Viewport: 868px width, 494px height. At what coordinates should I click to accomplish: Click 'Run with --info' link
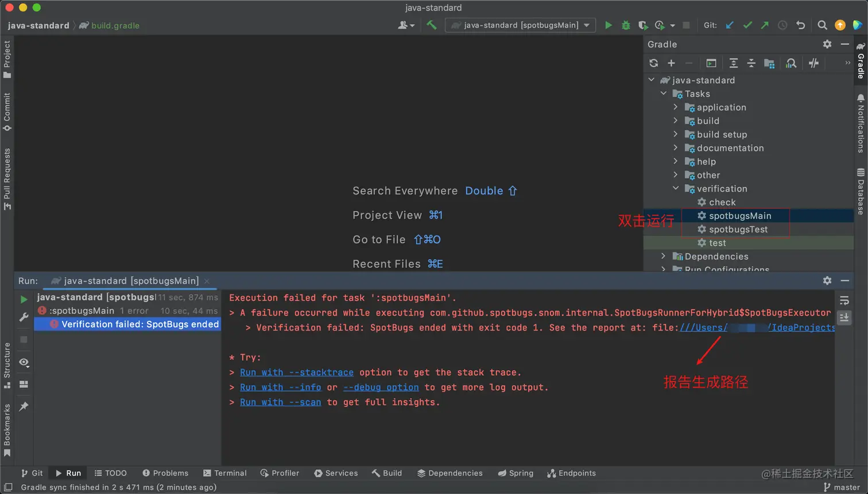tap(281, 387)
